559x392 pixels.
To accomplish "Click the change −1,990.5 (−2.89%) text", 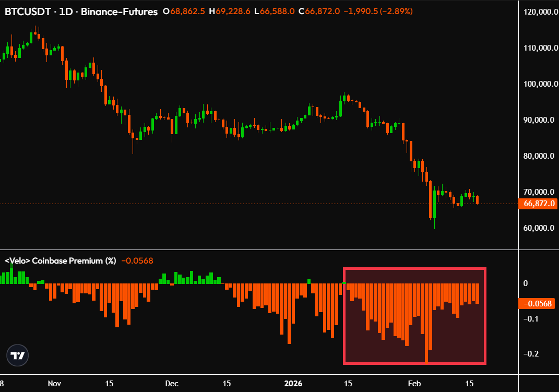I will (x=378, y=11).
